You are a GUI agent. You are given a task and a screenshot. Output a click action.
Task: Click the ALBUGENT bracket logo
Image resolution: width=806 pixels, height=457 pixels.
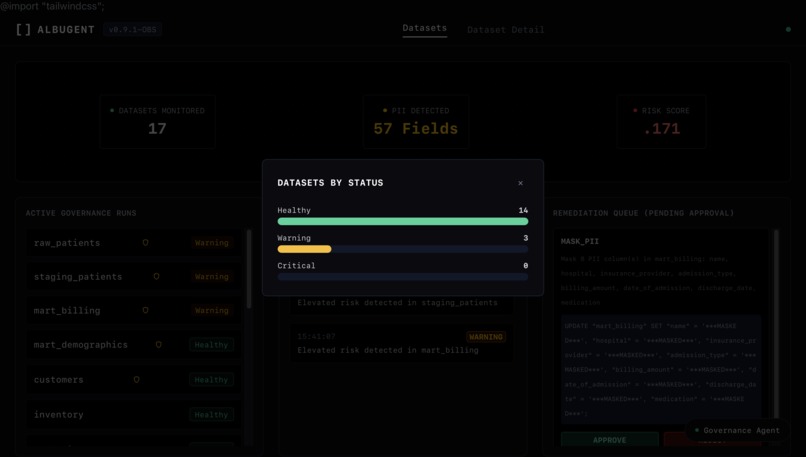point(23,29)
